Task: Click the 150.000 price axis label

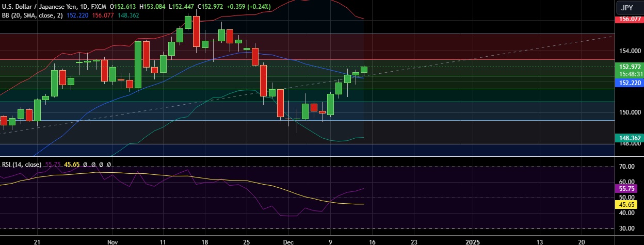Action: coord(629,112)
